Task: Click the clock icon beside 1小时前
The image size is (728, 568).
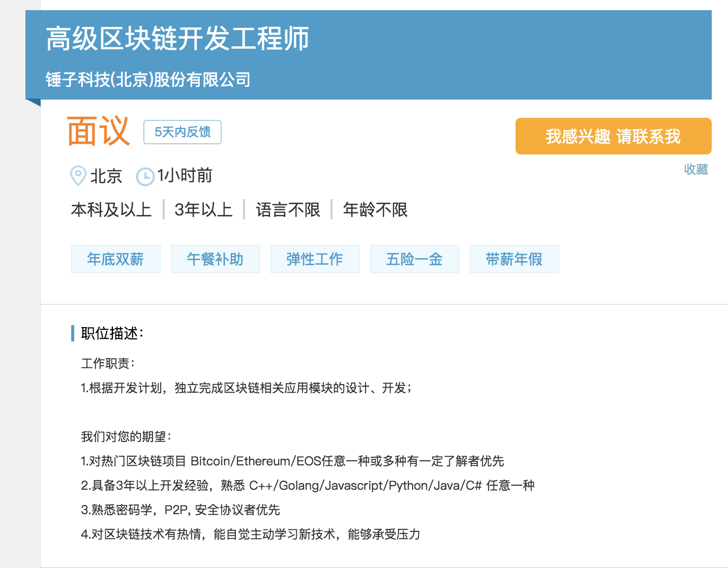Action: tap(145, 177)
